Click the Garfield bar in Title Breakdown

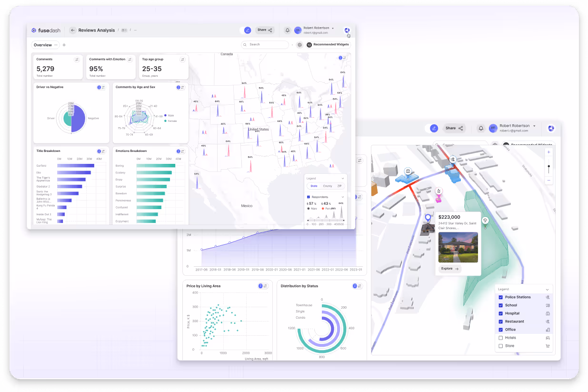tap(75, 166)
